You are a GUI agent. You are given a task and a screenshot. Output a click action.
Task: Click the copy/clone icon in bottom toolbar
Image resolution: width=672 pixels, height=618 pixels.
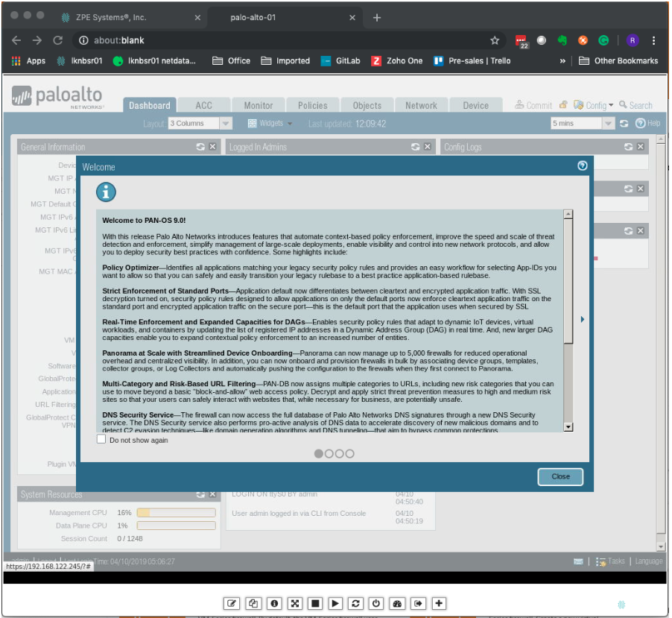point(253,603)
